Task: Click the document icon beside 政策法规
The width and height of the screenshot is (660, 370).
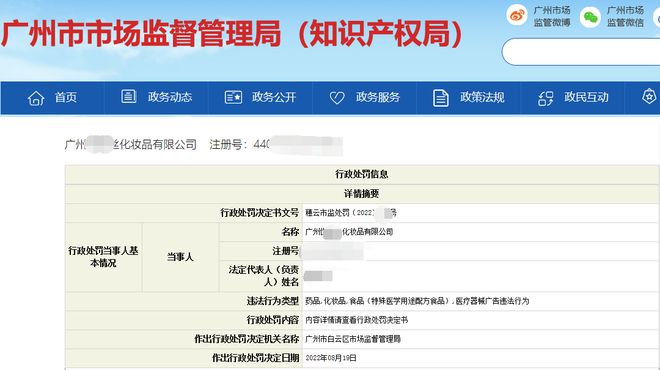Action: click(x=440, y=98)
